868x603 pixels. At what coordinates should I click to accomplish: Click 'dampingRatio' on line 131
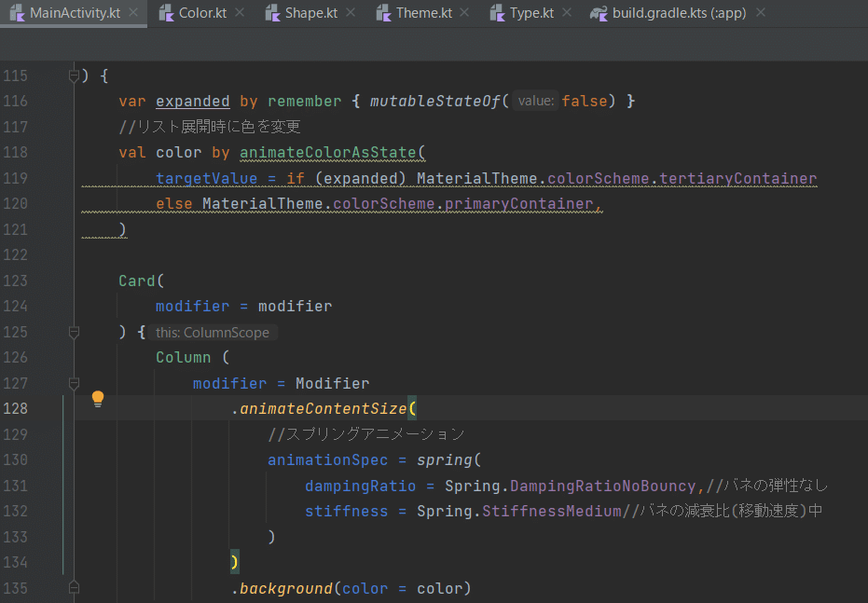point(361,486)
